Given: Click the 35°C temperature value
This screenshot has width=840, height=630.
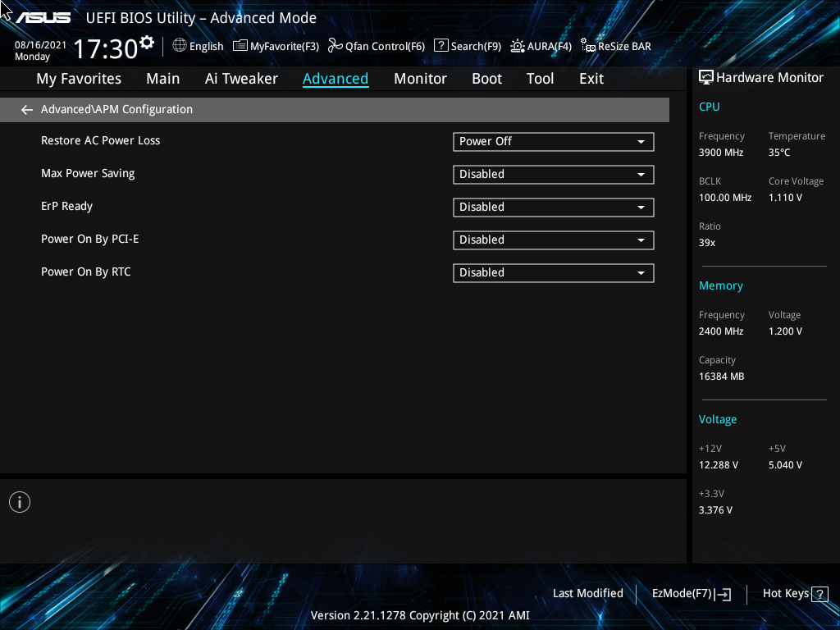Looking at the screenshot, I should point(779,153).
